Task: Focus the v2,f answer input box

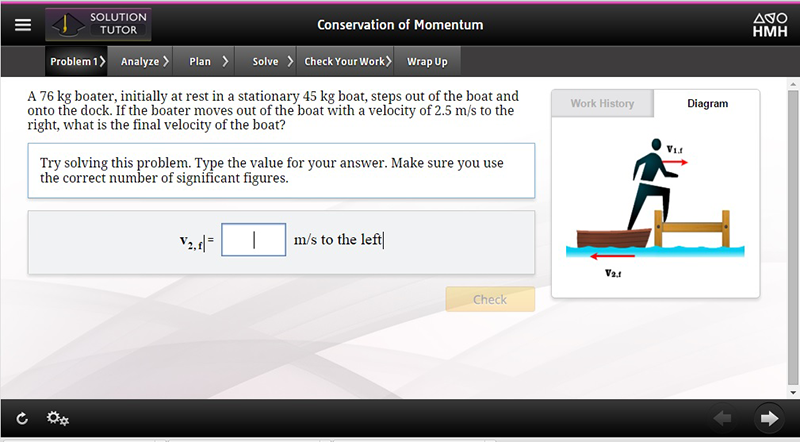Action: 253,240
